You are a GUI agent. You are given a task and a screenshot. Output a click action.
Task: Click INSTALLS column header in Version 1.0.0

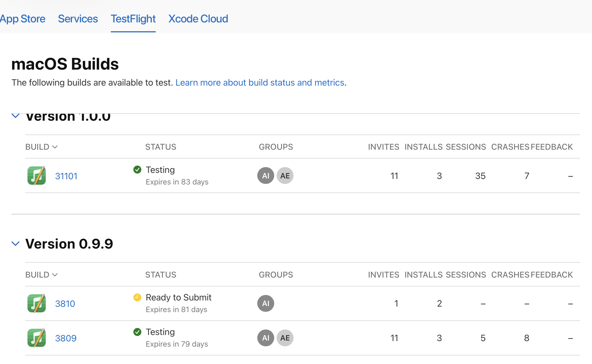coord(424,147)
